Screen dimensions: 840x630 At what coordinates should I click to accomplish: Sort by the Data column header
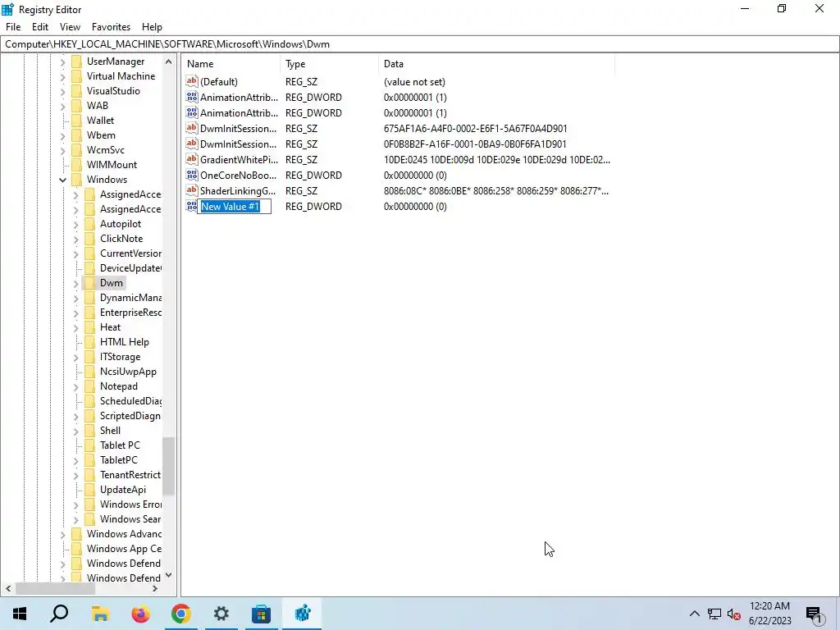(x=496, y=64)
